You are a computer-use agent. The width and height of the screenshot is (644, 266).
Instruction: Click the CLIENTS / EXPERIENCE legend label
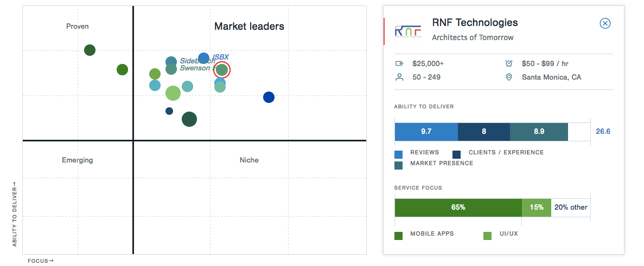click(506, 152)
